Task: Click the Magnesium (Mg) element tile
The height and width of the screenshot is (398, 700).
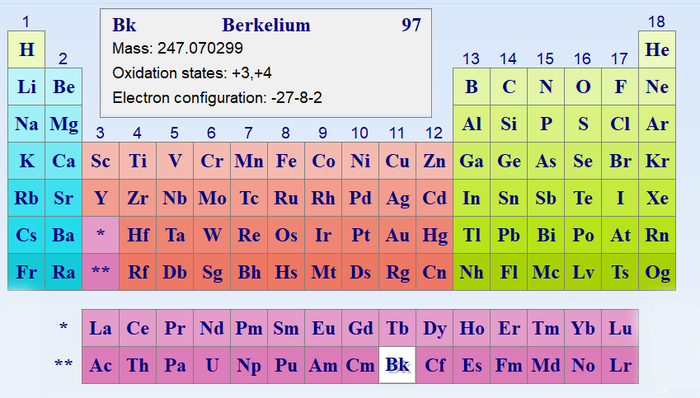Action: point(63,124)
